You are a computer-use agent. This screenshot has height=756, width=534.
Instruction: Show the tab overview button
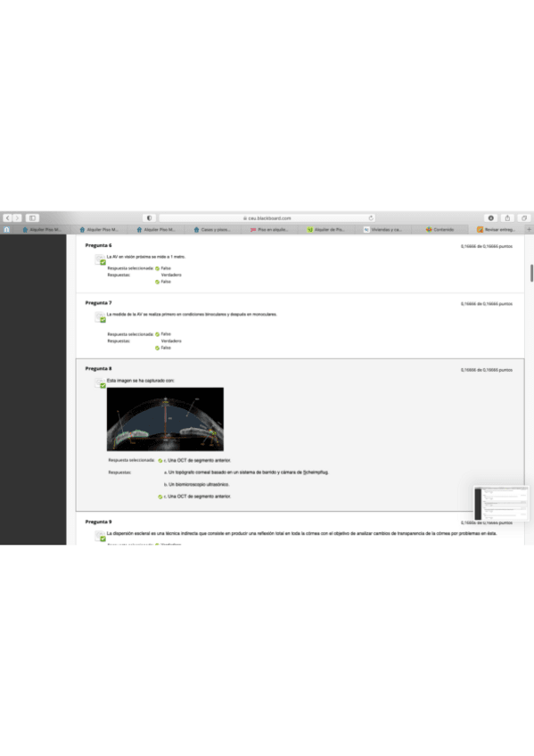click(x=524, y=218)
